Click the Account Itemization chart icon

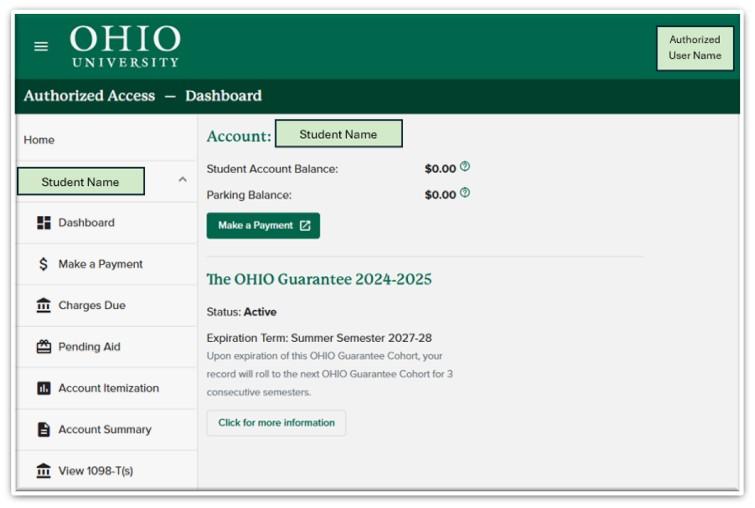point(43,388)
